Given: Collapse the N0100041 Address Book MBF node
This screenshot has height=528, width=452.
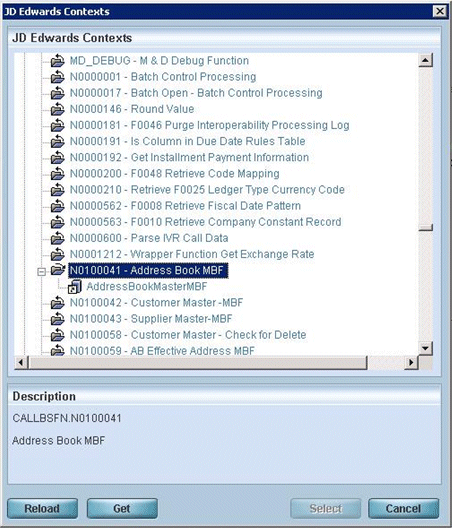Looking at the screenshot, I should click(x=41, y=271).
